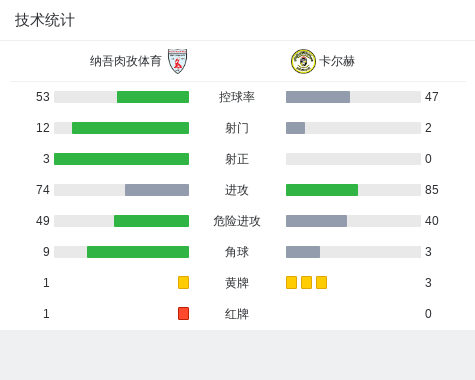Click the home team's yellow card icon
This screenshot has height=380, width=475.
[x=183, y=282]
